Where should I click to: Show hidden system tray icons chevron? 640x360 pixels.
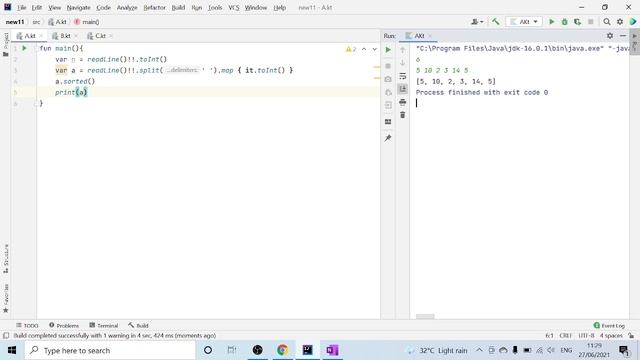point(479,350)
